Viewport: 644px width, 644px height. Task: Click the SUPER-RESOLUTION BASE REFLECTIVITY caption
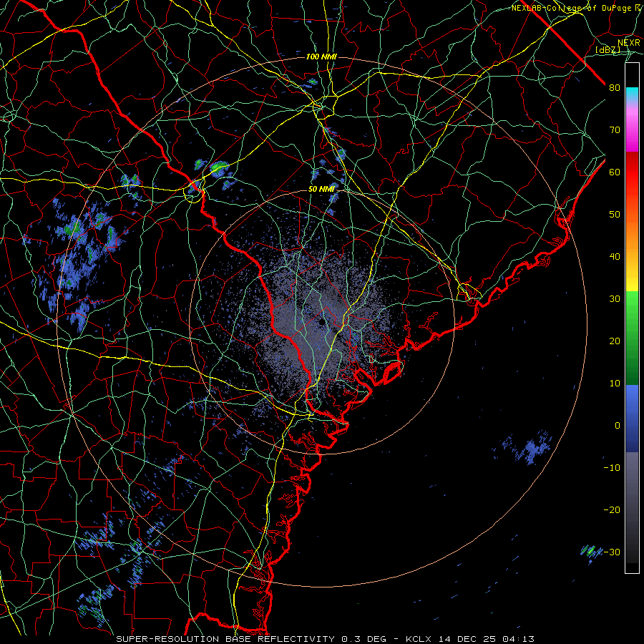tap(225, 639)
